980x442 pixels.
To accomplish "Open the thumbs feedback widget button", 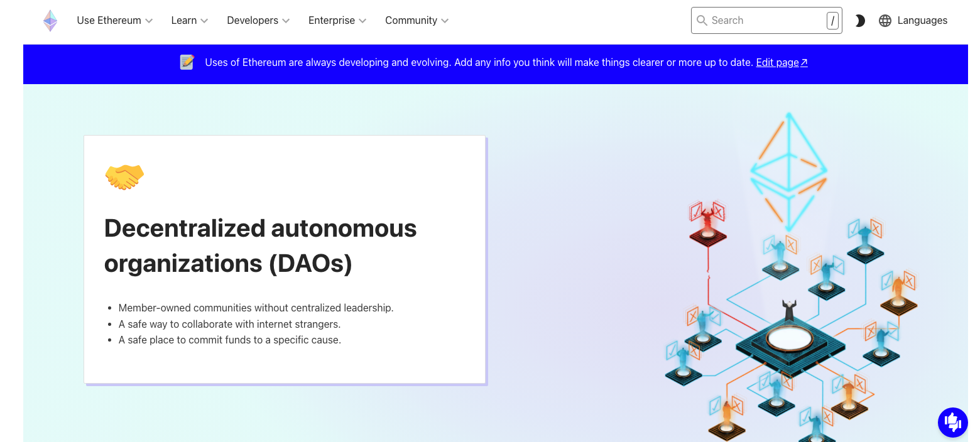I will 952,423.
